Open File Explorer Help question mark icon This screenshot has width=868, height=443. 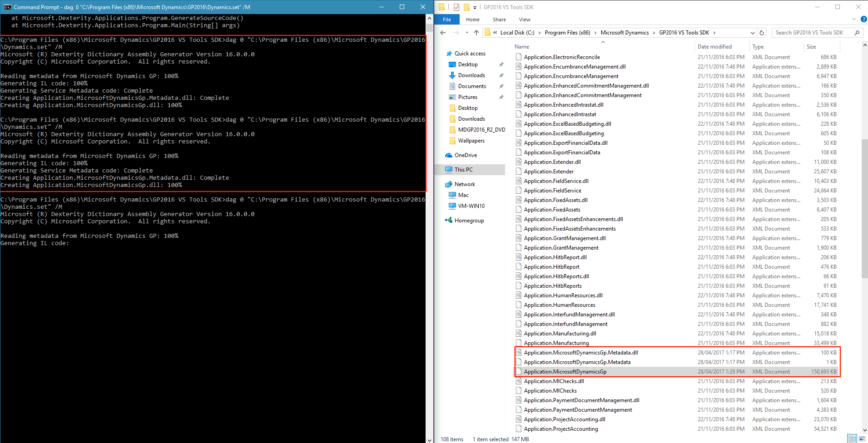[863, 20]
